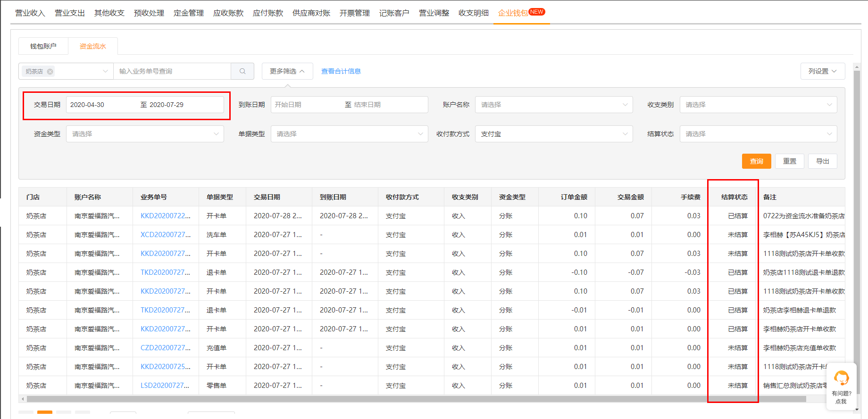Open order link KKD20200722...
Image resolution: width=868 pixels, height=419 pixels.
click(x=166, y=216)
